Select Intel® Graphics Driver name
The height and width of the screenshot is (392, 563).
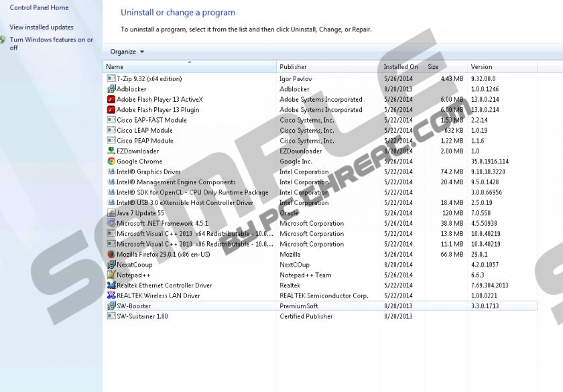click(x=148, y=172)
